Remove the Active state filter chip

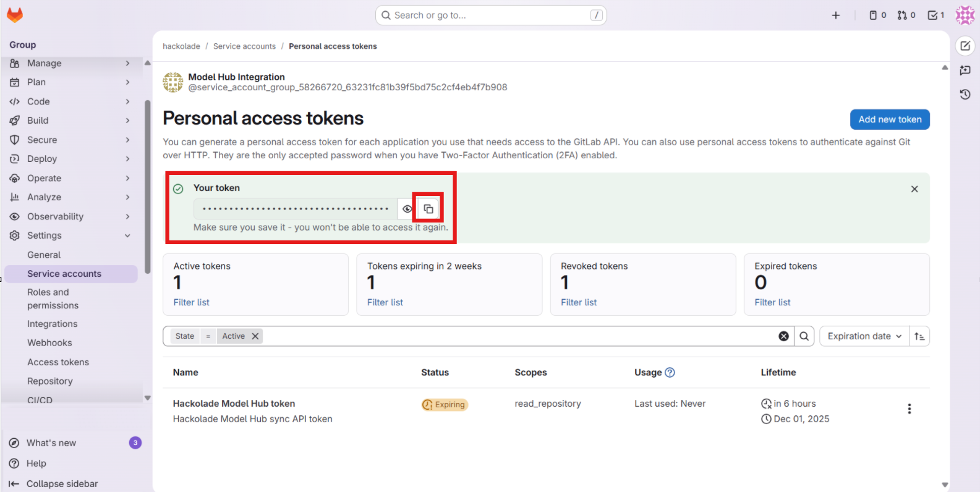[255, 336]
